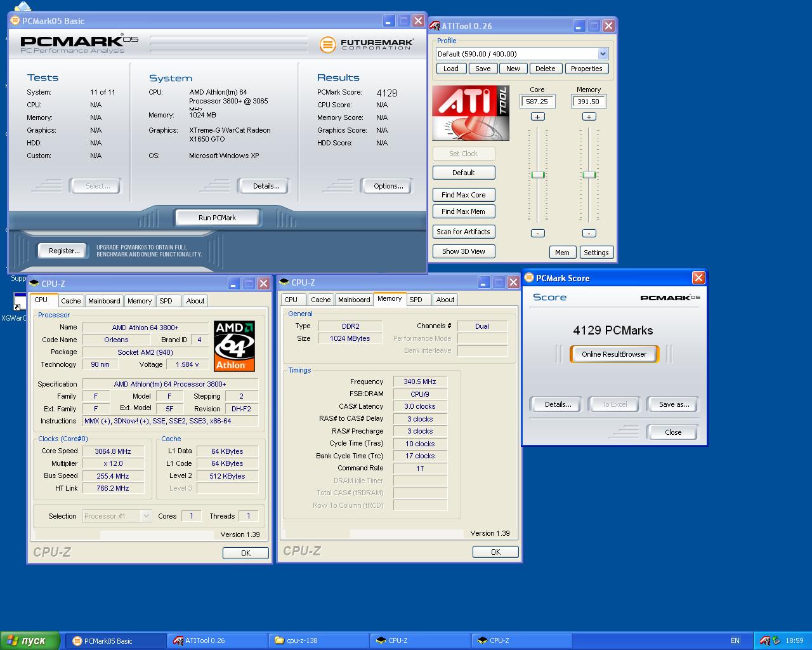Screen dimensions: 812x650
Task: Open the Windows Start button
Action: click(x=30, y=640)
